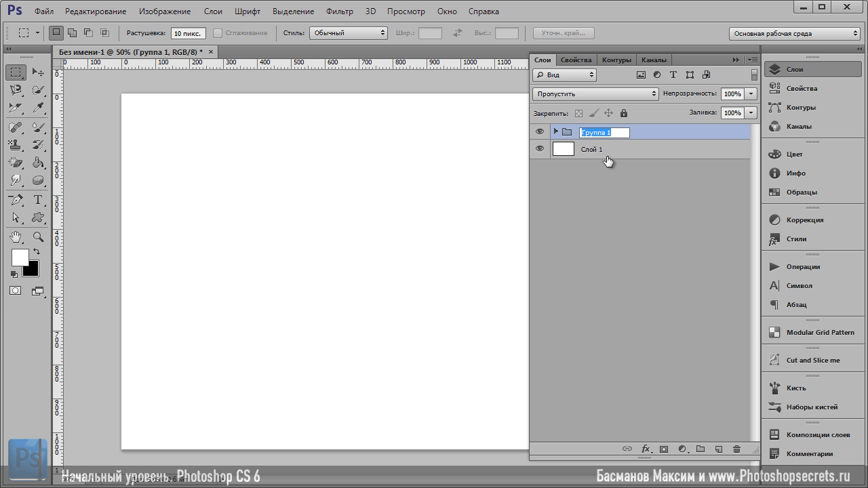The width and height of the screenshot is (868, 488).
Task: Select the Move tool
Action: click(38, 72)
